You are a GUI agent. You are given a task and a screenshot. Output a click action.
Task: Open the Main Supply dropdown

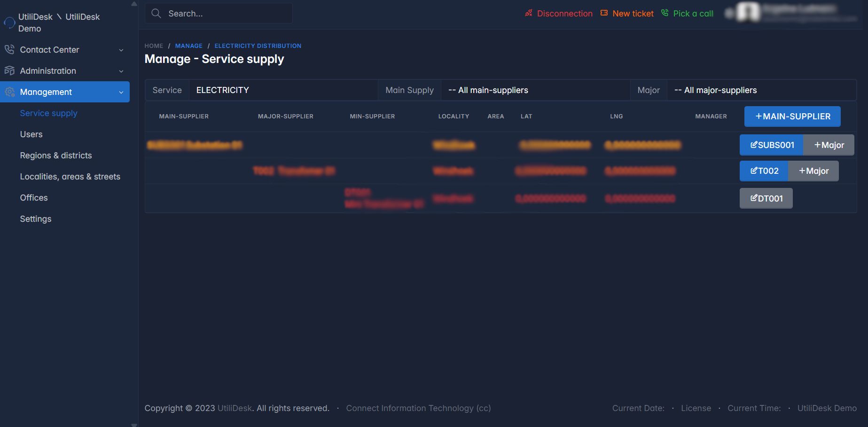coord(535,90)
